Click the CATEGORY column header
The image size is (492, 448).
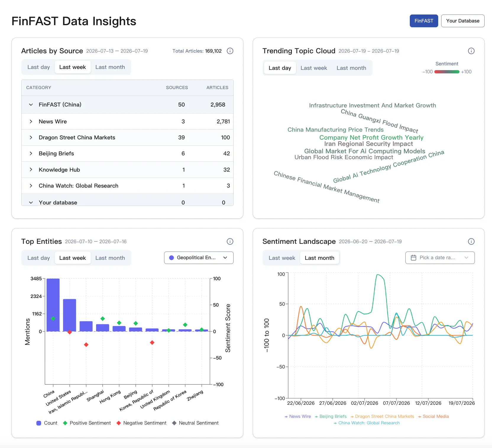[x=39, y=88]
